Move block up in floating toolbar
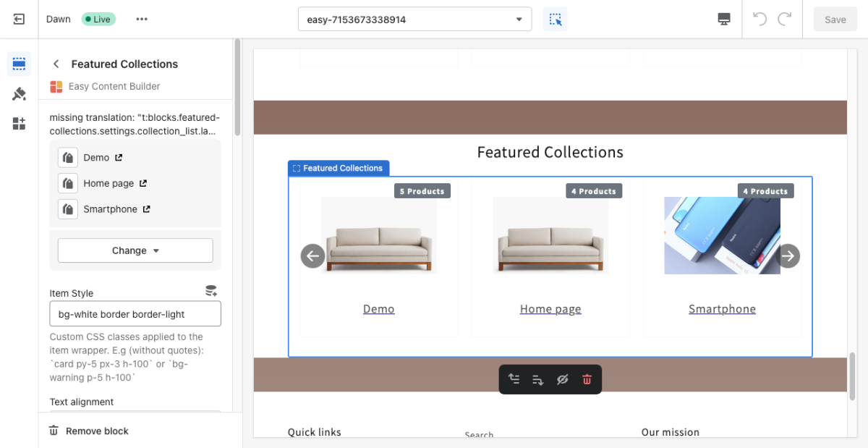 (x=514, y=379)
